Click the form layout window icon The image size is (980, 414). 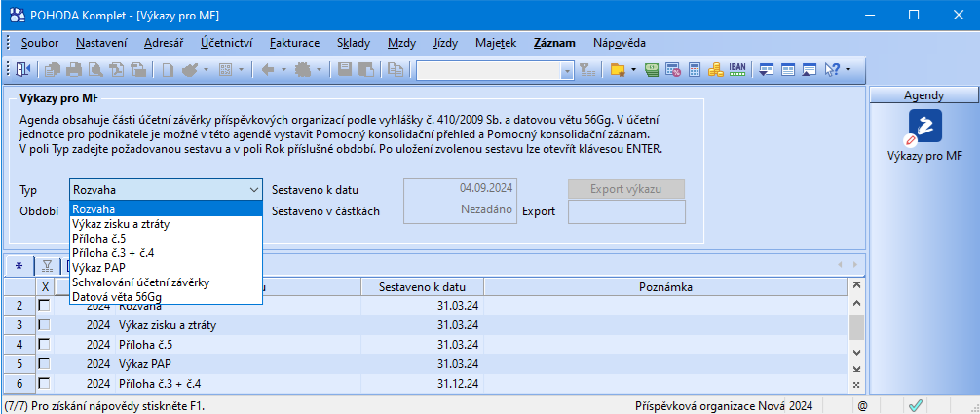coord(788,69)
